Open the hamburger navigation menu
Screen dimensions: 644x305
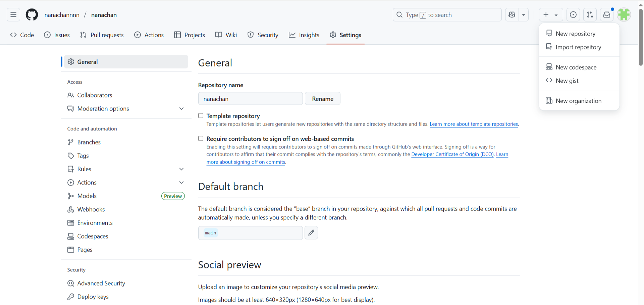click(13, 15)
